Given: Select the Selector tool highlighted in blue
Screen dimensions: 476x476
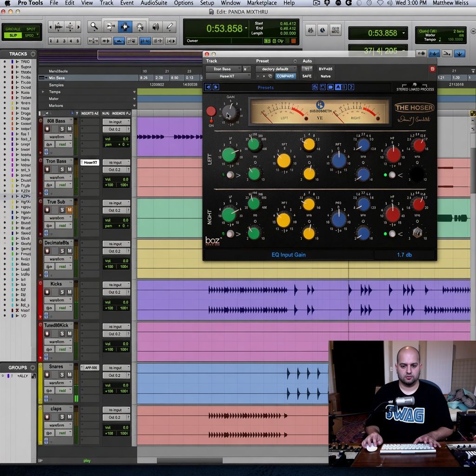Looking at the screenshot, I should pyautogui.click(x=125, y=27).
